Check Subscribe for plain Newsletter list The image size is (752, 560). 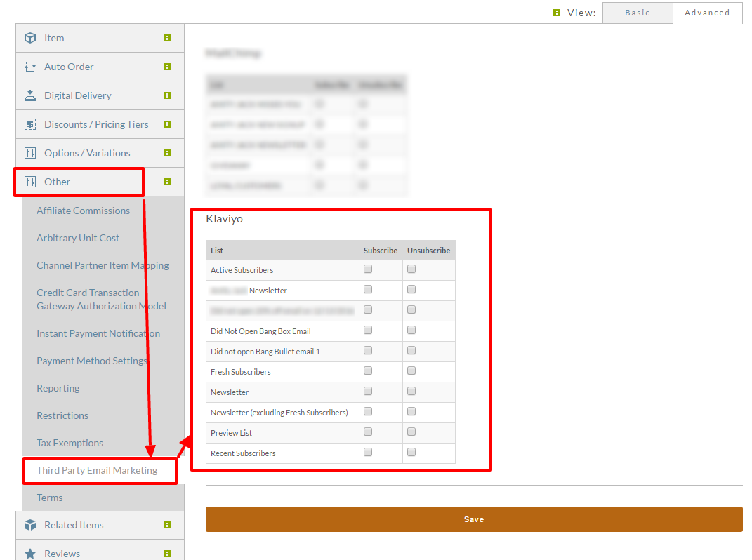point(368,392)
